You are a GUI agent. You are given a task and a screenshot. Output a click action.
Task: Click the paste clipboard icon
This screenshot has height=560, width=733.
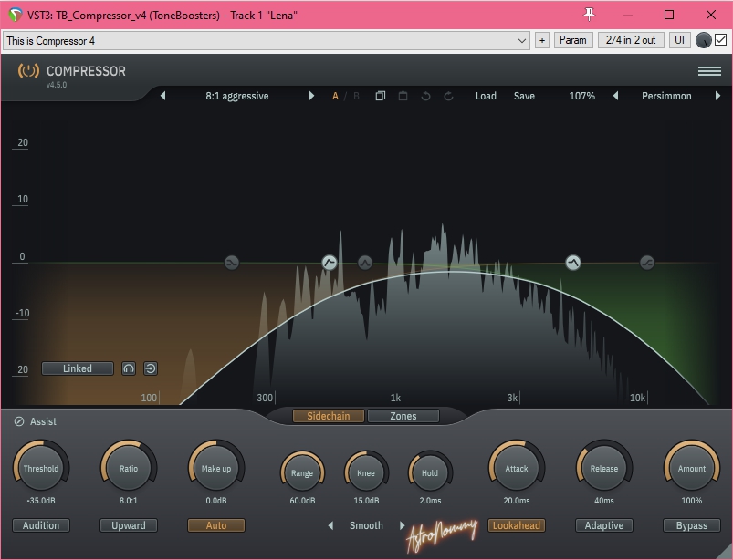(403, 96)
